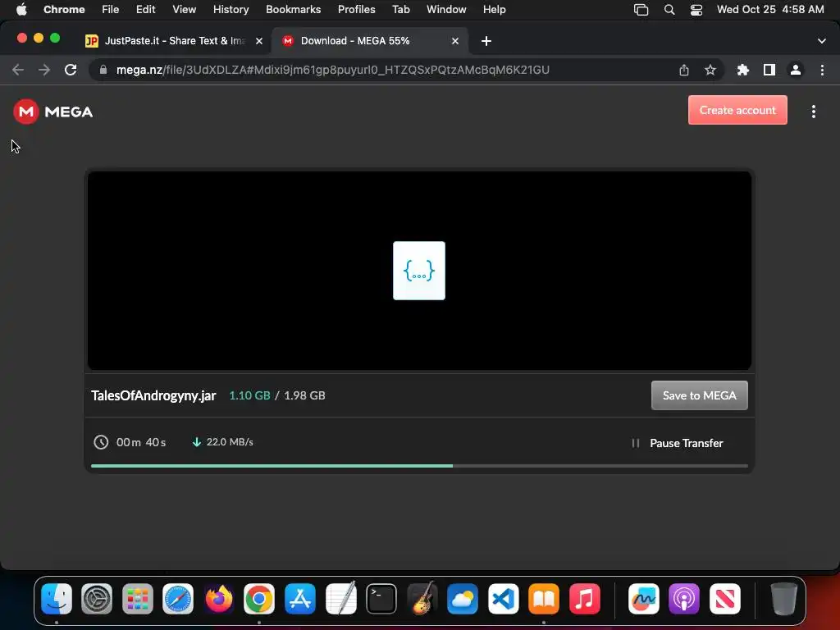
Task: Click the 1.98 GB total size
Action: pyautogui.click(x=304, y=395)
